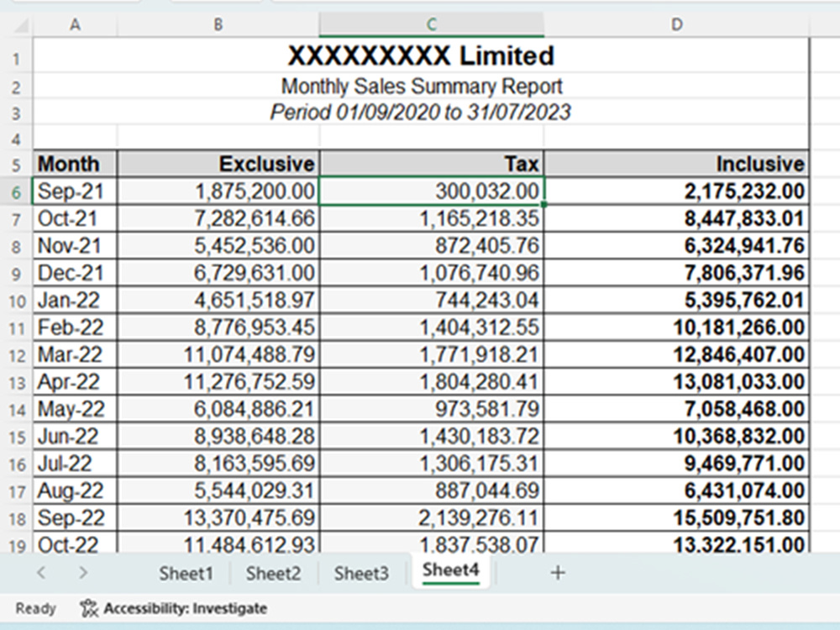Click the Monthly Sales Summary Report cell
This screenshot has height=630, width=840.
[421, 87]
